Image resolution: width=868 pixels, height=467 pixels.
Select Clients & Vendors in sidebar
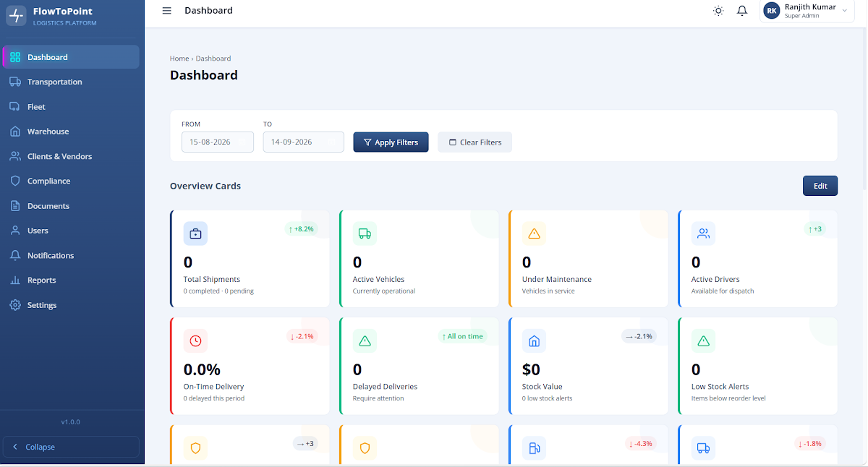71,156
